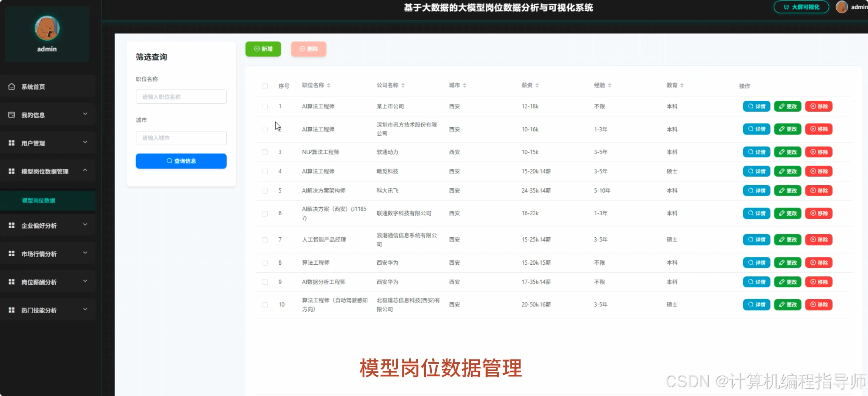
Task: Click the 详情 detail icon for 科大讯飞 row
Action: [750, 190]
